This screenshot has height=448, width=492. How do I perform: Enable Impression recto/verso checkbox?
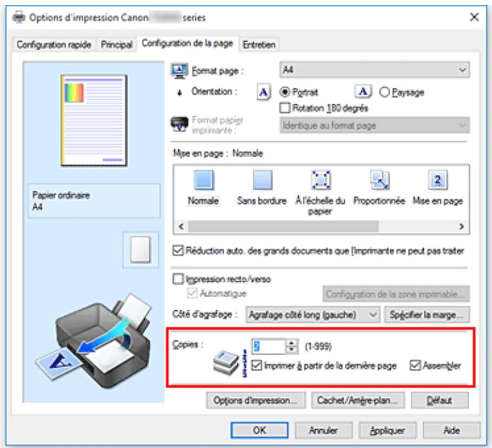(178, 279)
